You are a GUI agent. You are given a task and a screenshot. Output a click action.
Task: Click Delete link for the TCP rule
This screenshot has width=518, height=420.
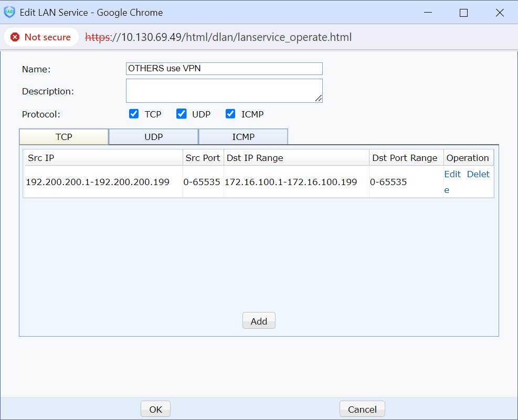(478, 174)
